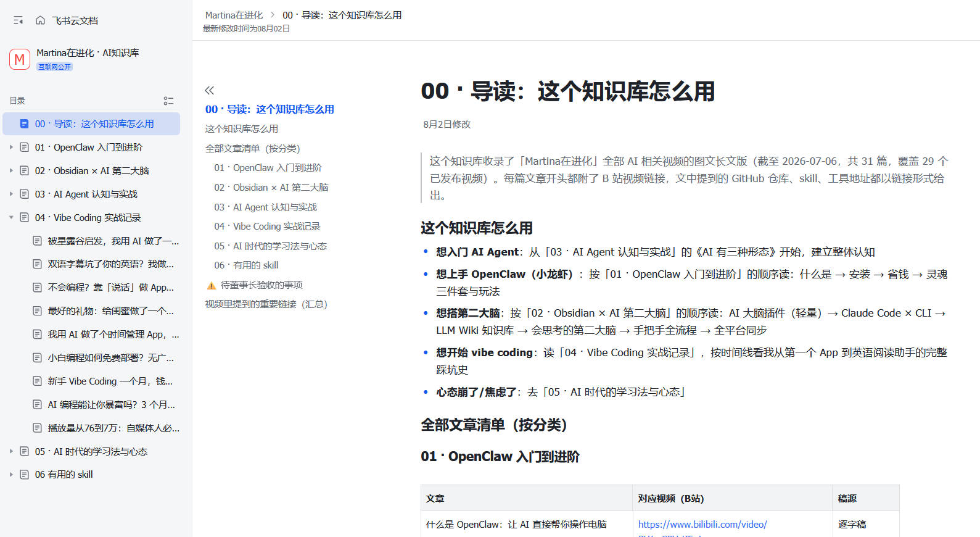This screenshot has height=537, width=980.
Task: Collapse the left sidebar panel icon
Action: point(18,20)
